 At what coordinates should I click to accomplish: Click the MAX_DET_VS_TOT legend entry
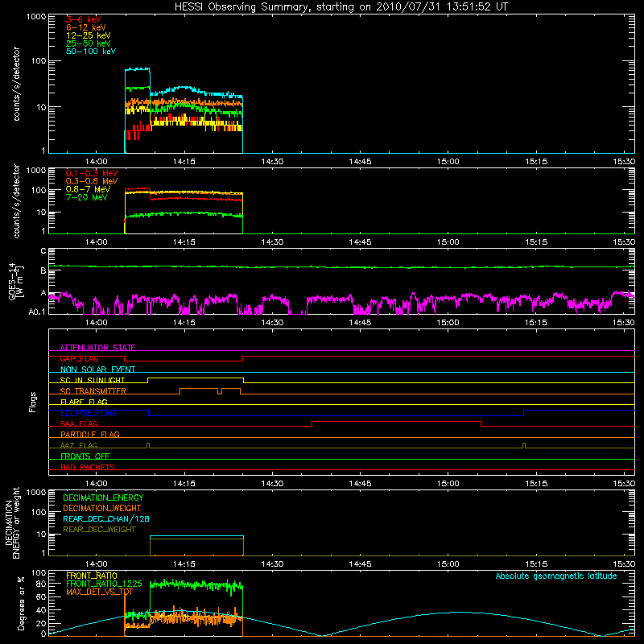tap(99, 592)
